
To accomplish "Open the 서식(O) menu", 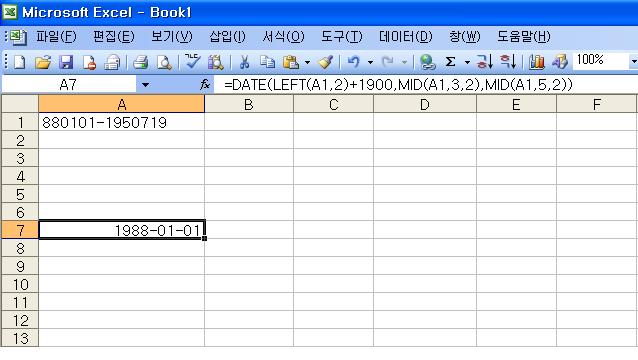I will point(283,37).
